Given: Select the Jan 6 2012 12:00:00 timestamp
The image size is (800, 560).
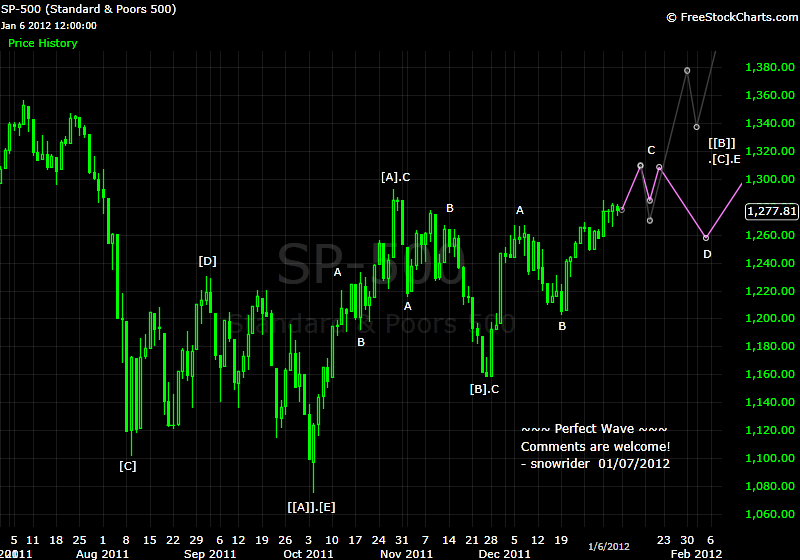Looking at the screenshot, I should pyautogui.click(x=48, y=26).
